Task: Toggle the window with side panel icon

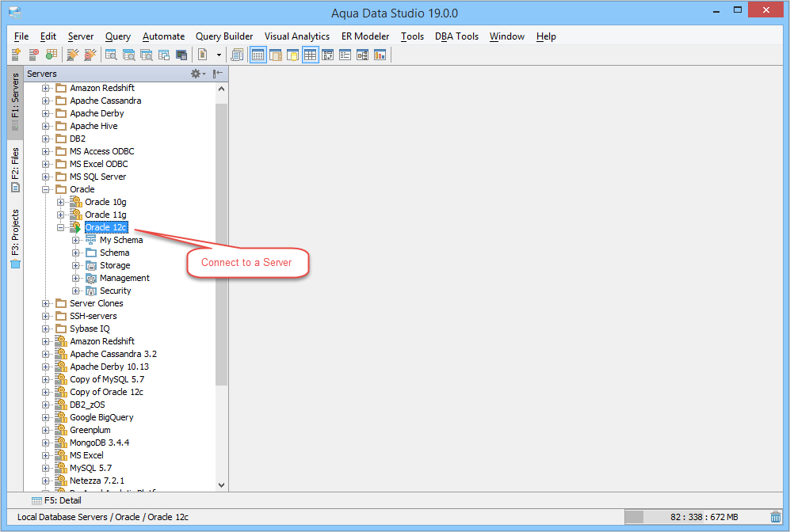Action: click(x=276, y=55)
